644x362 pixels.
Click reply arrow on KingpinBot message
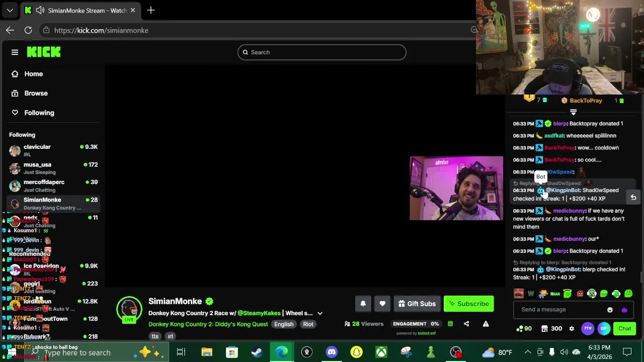633,198
